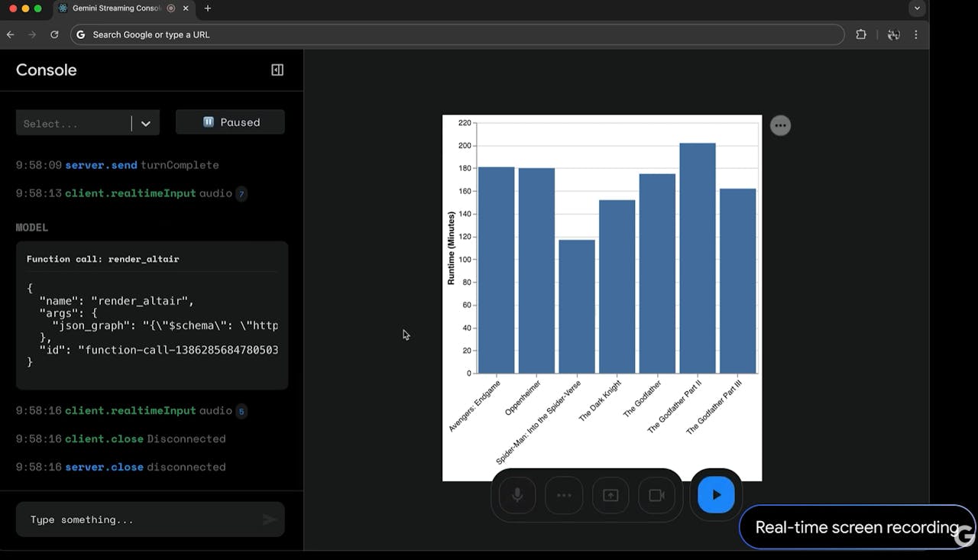Click the function-call id line in code
The image size is (978, 560).
click(x=158, y=350)
